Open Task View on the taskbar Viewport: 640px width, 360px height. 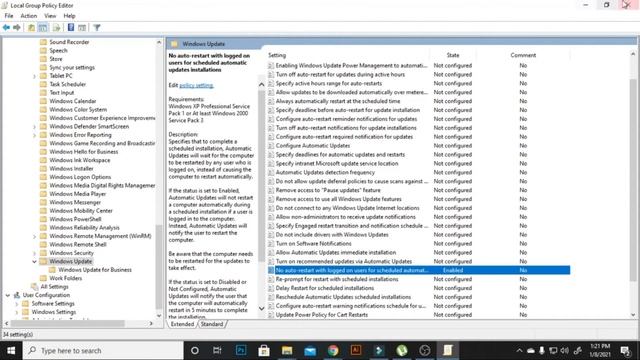(217, 350)
